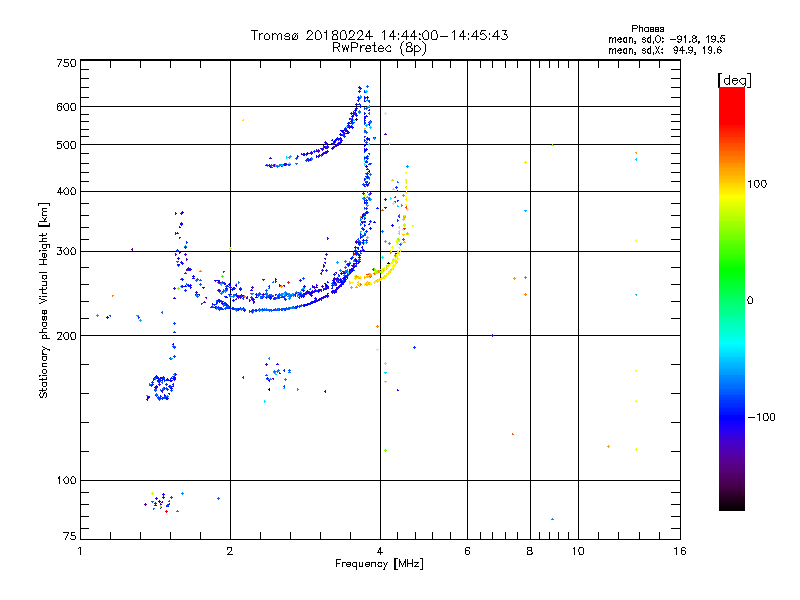800x600 pixels.
Task: Click the 'Stationary phase Virtual Height [km]' y-axis title
Action: pos(43,301)
